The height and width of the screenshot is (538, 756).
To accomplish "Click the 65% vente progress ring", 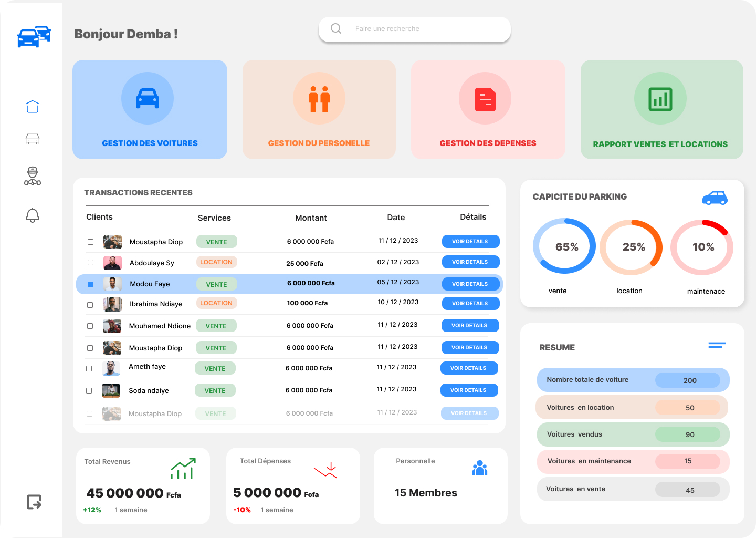I will (x=564, y=246).
